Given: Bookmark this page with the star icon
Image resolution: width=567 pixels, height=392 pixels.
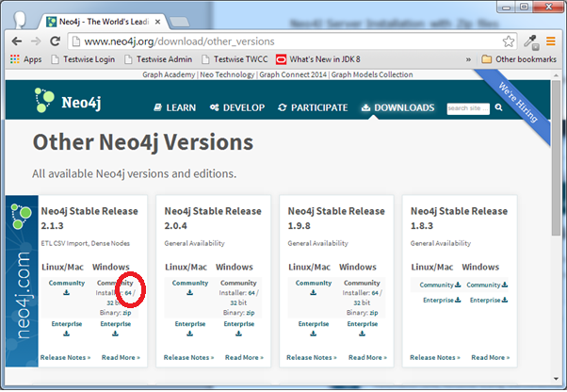Looking at the screenshot, I should pyautogui.click(x=508, y=41).
